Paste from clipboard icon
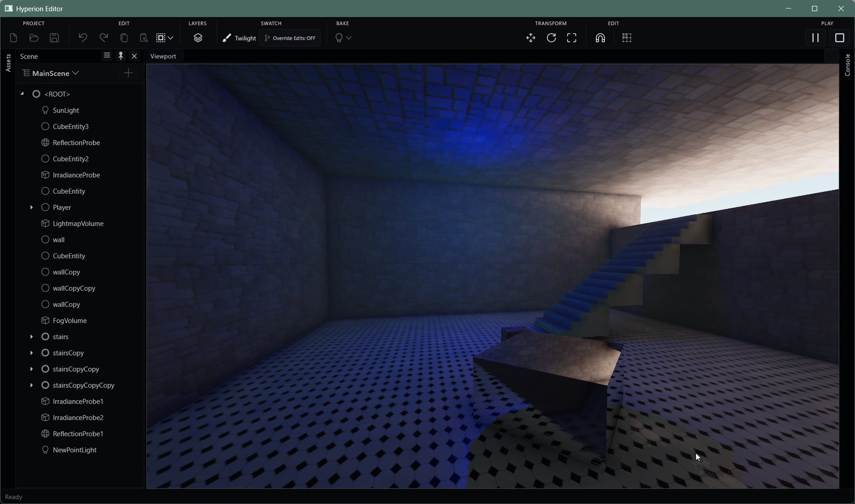855x504 pixels. tap(144, 38)
